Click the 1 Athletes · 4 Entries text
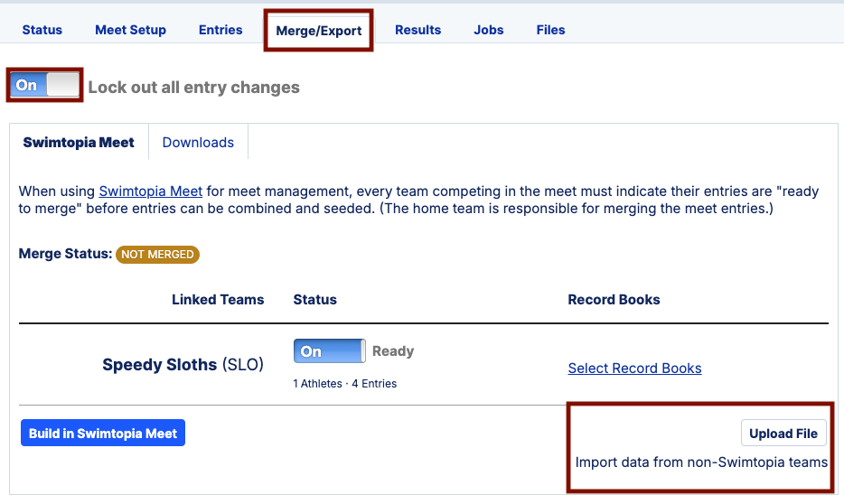Viewport: 844px width, 504px height. (344, 384)
